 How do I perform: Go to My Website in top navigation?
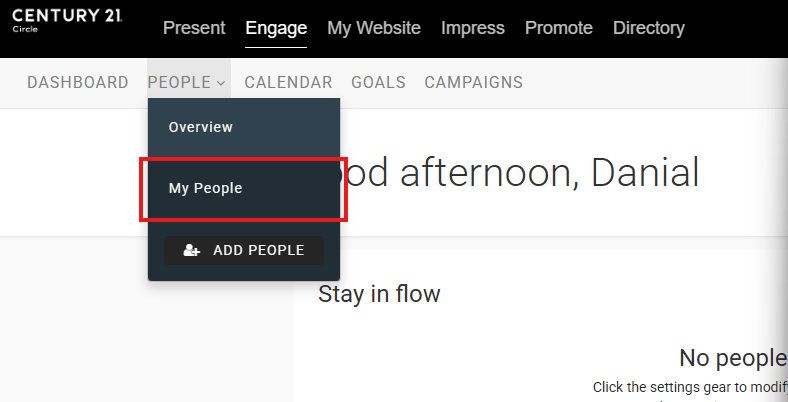374,28
